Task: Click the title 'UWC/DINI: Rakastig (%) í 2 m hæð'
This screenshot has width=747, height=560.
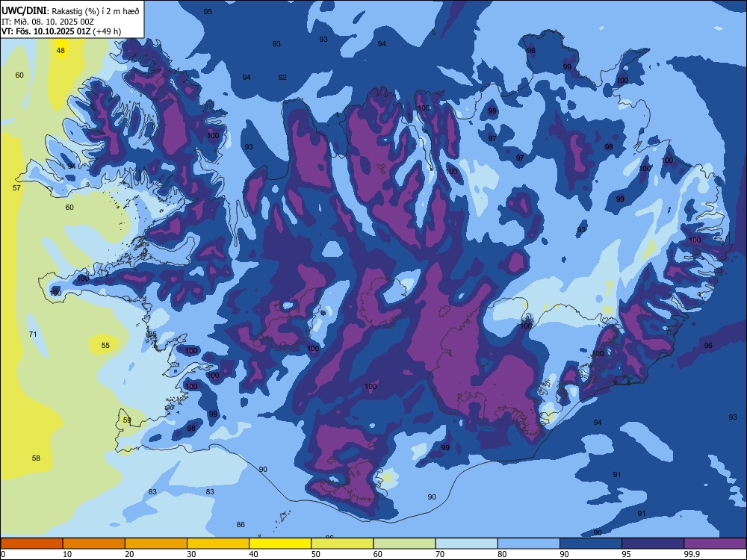Action: click(x=70, y=11)
